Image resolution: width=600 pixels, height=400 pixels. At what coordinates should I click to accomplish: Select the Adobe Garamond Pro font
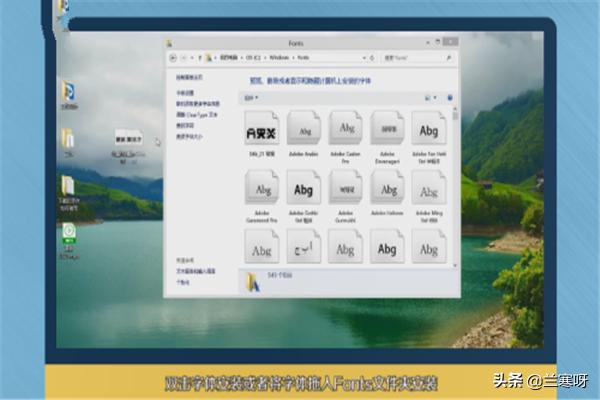[262, 188]
